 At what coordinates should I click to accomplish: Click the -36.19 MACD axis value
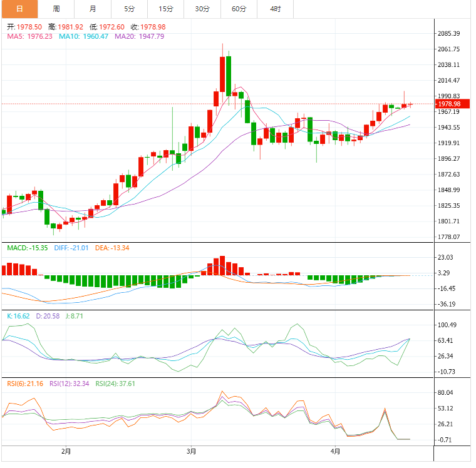pos(446,304)
